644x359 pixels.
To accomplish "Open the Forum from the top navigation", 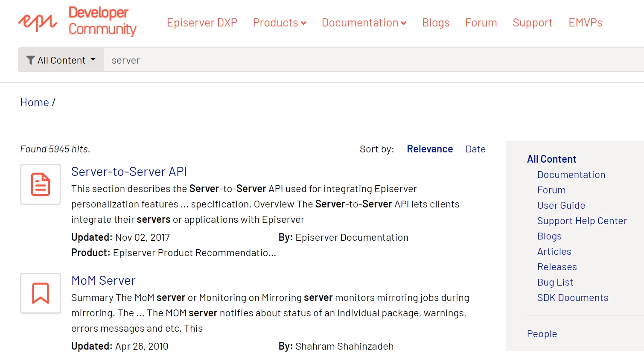I will coord(481,23).
